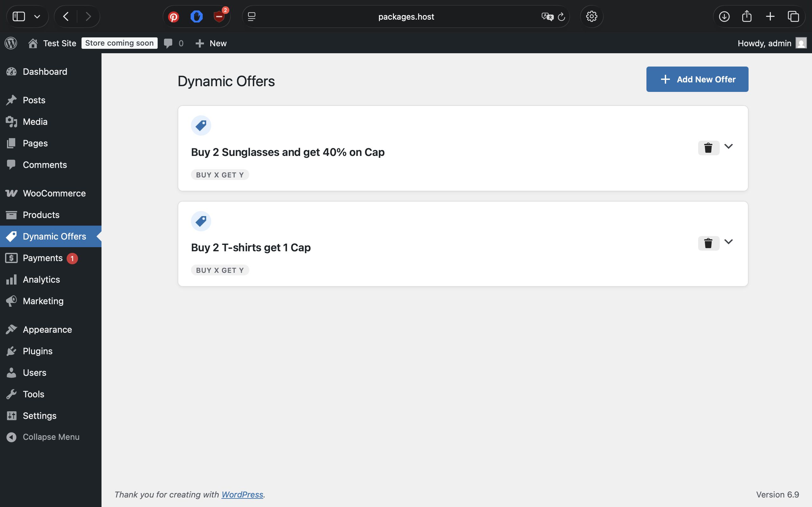This screenshot has height=507, width=812.
Task: Toggle the browser sidebar panel
Action: [x=19, y=16]
